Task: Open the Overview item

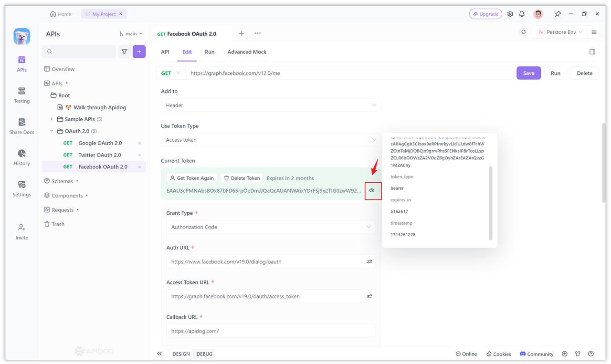Action: point(59,69)
